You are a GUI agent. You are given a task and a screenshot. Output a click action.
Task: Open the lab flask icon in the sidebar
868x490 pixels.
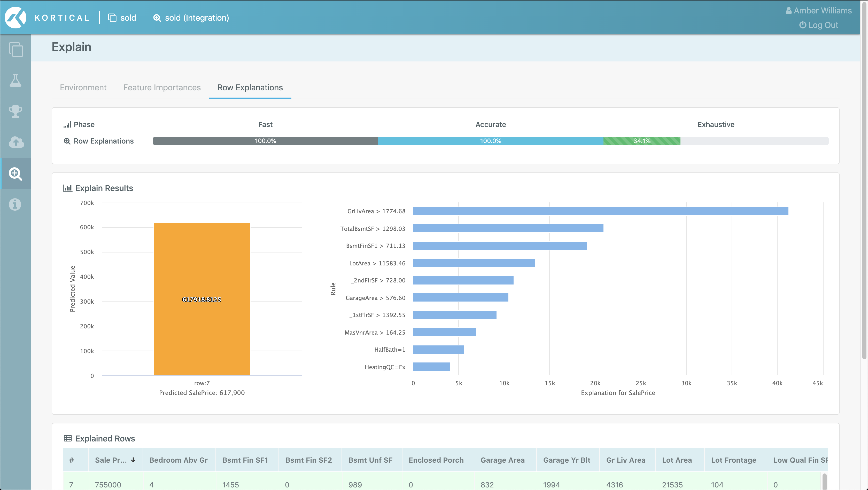[16, 81]
